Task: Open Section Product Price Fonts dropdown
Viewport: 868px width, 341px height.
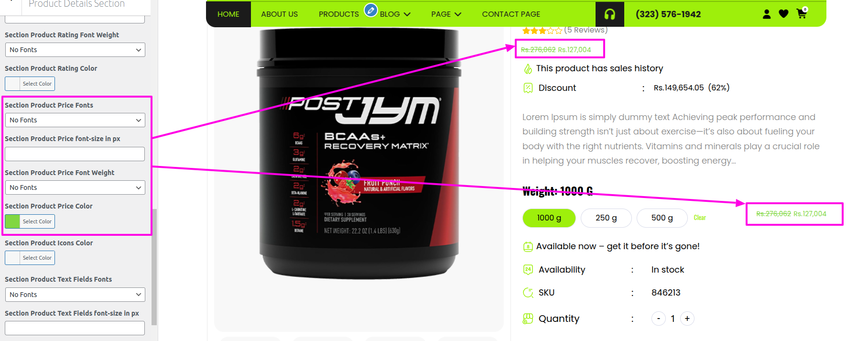Action: point(75,120)
